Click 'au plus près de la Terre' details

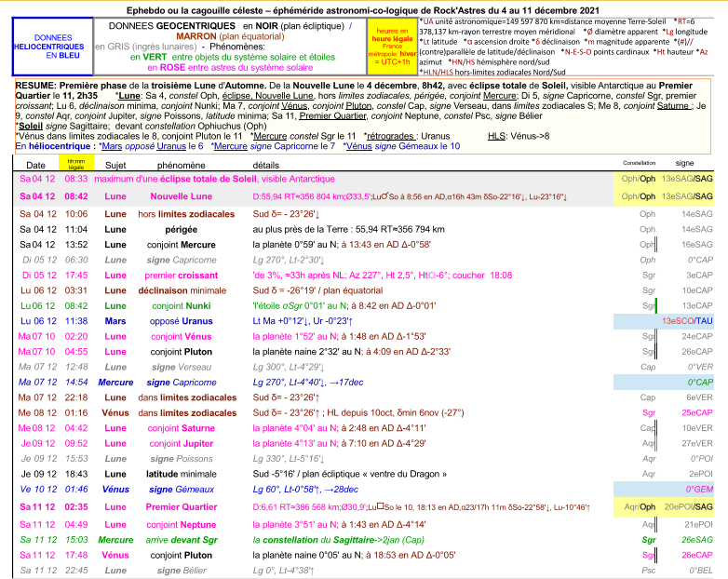[x=349, y=229]
